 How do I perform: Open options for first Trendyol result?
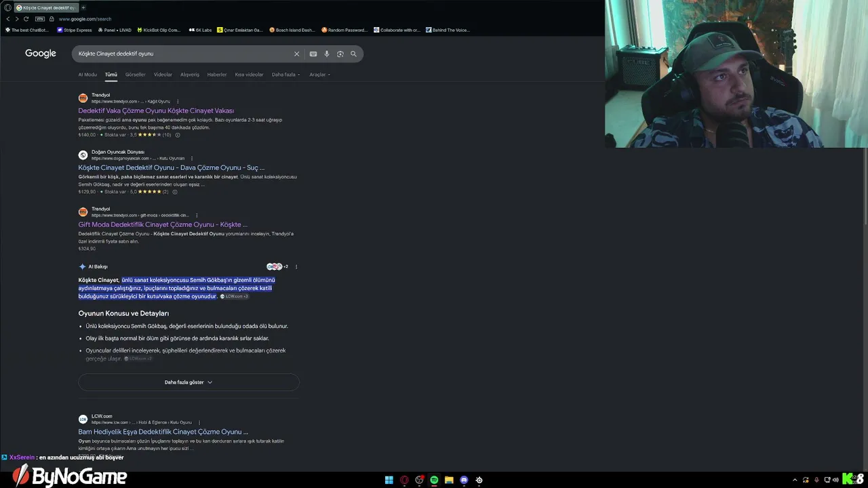pyautogui.click(x=178, y=101)
